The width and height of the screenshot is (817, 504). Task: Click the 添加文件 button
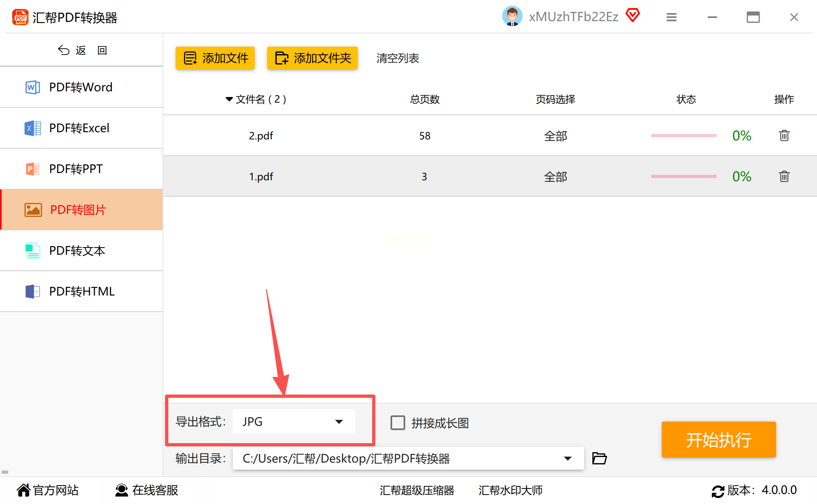point(215,58)
